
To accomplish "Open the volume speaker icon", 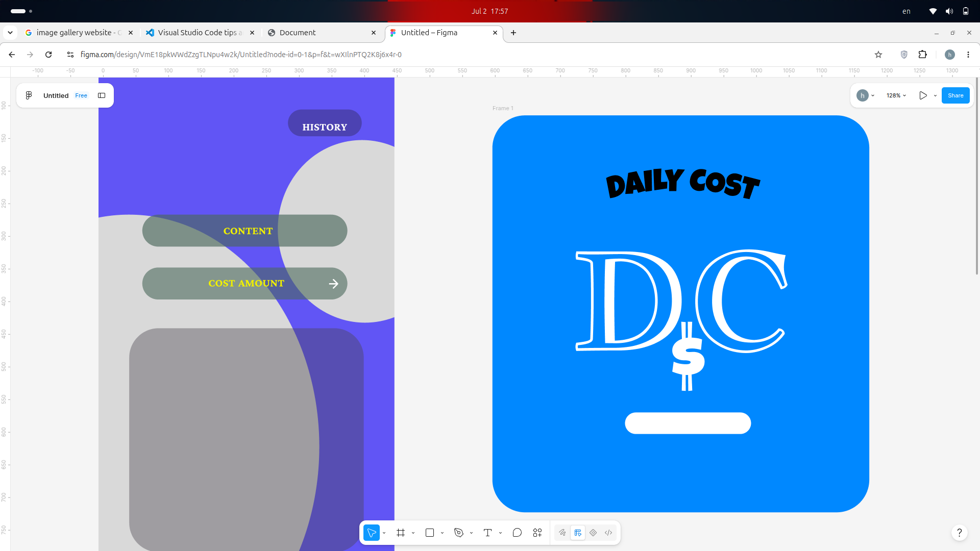I will (949, 11).
